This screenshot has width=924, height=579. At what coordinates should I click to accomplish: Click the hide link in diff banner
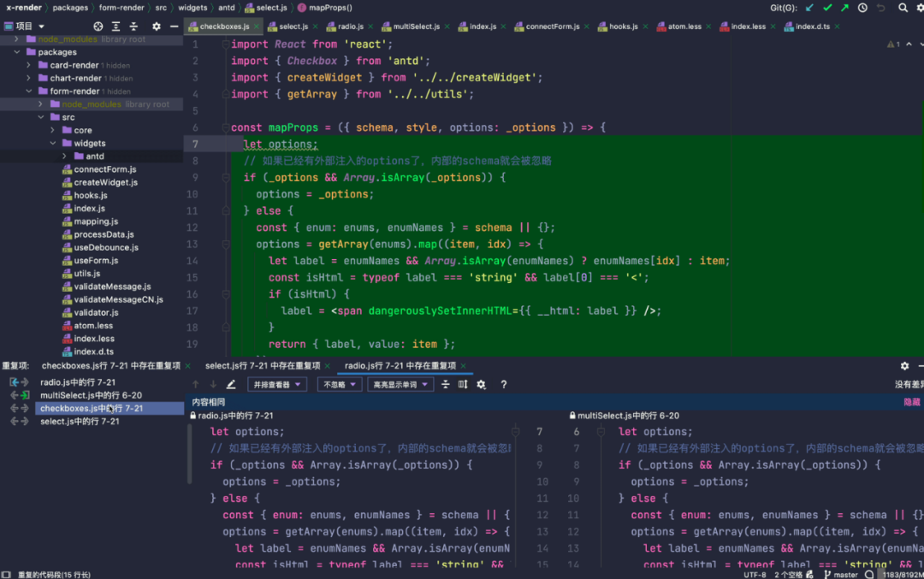(x=912, y=402)
